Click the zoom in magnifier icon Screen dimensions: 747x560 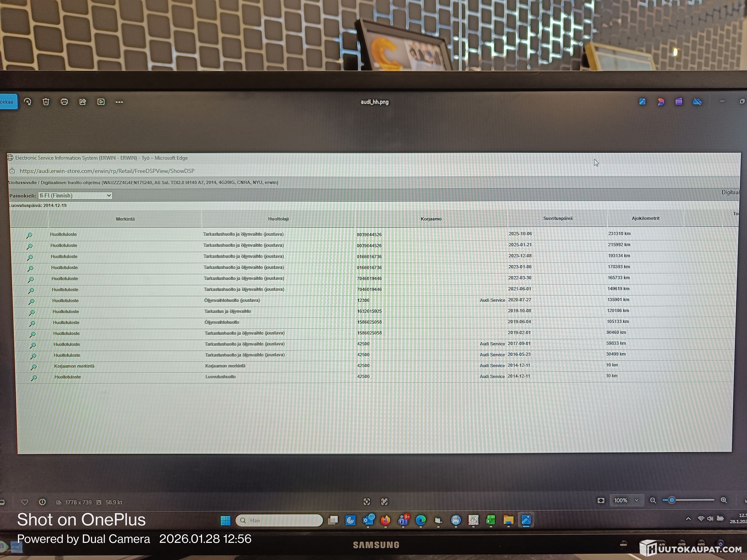(724, 500)
